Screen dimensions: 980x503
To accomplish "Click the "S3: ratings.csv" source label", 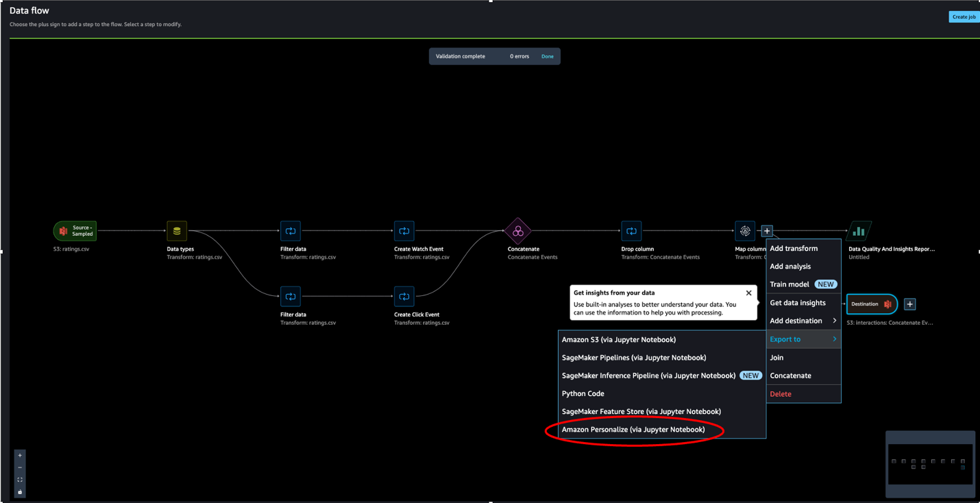I will 71,249.
